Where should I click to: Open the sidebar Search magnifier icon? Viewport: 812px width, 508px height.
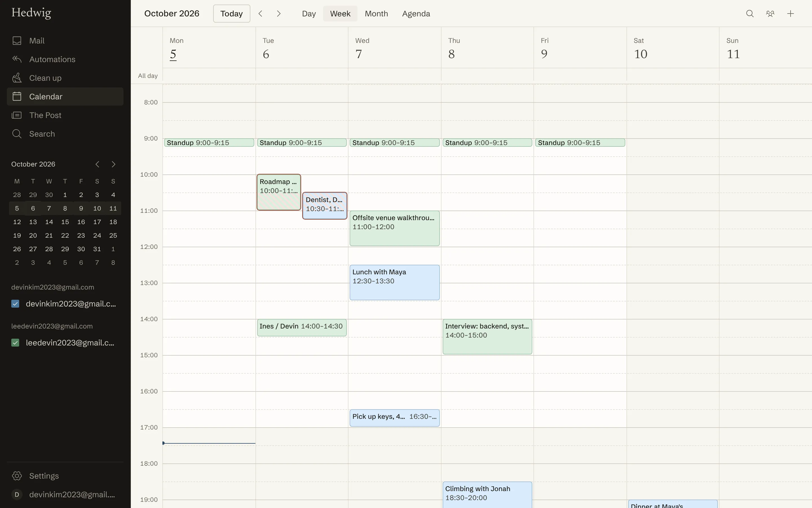click(17, 134)
